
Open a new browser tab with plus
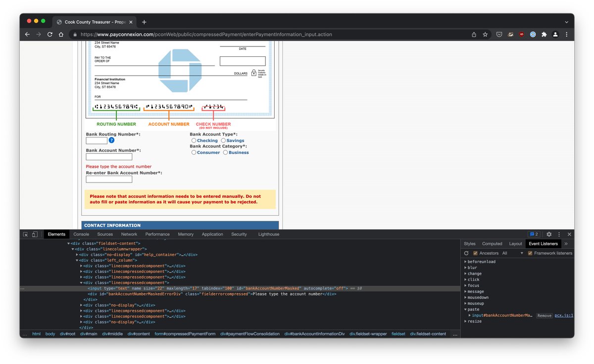coord(144,22)
